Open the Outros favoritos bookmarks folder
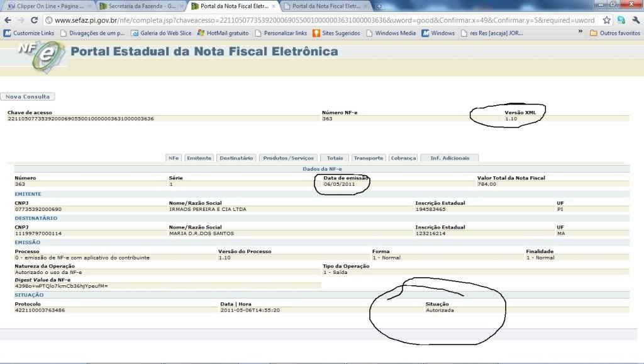 pos(614,33)
